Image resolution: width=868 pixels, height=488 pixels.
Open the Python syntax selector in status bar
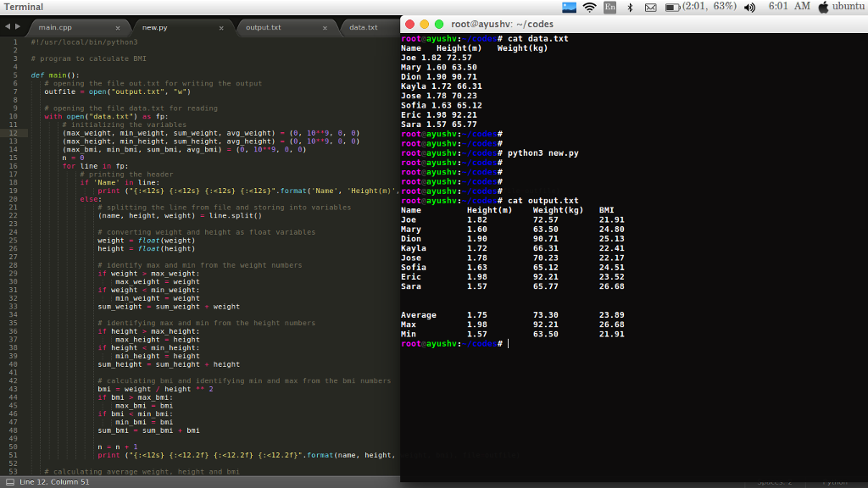(833, 482)
